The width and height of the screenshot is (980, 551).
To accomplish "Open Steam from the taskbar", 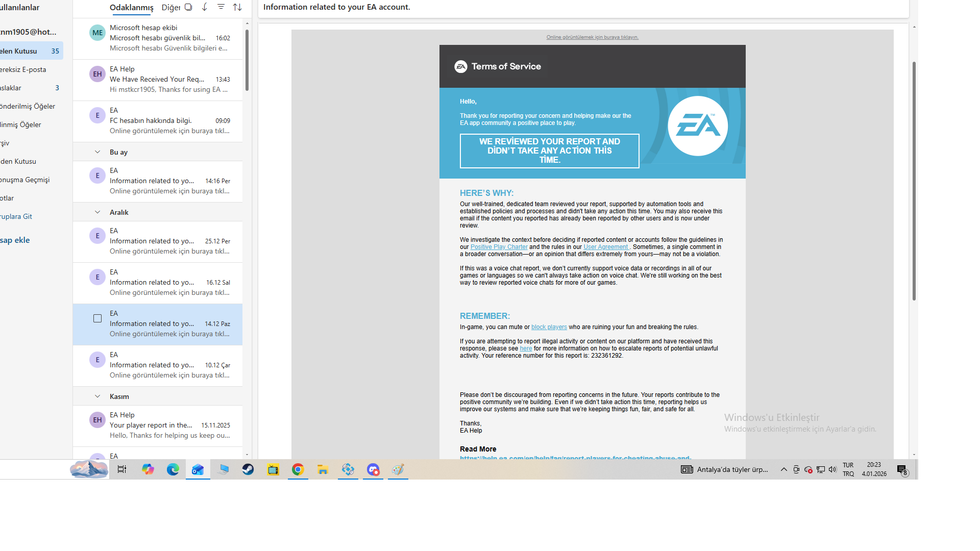I will coord(248,469).
